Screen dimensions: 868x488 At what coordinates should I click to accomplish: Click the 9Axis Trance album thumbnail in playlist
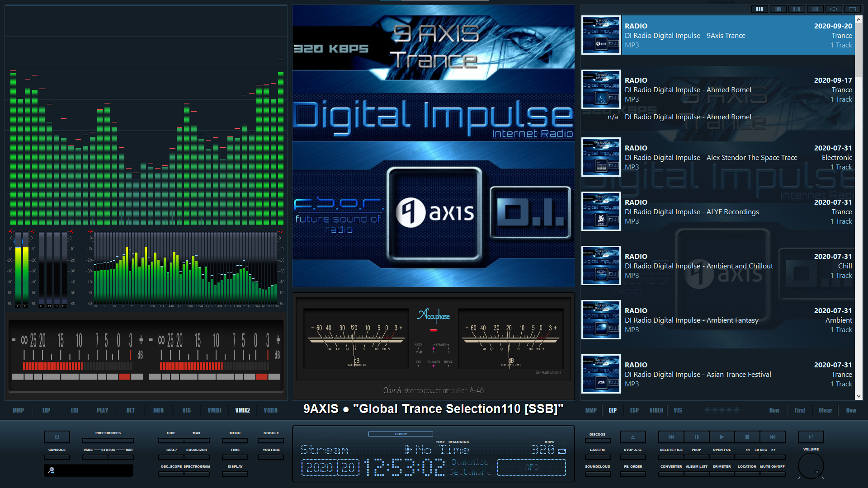[601, 35]
